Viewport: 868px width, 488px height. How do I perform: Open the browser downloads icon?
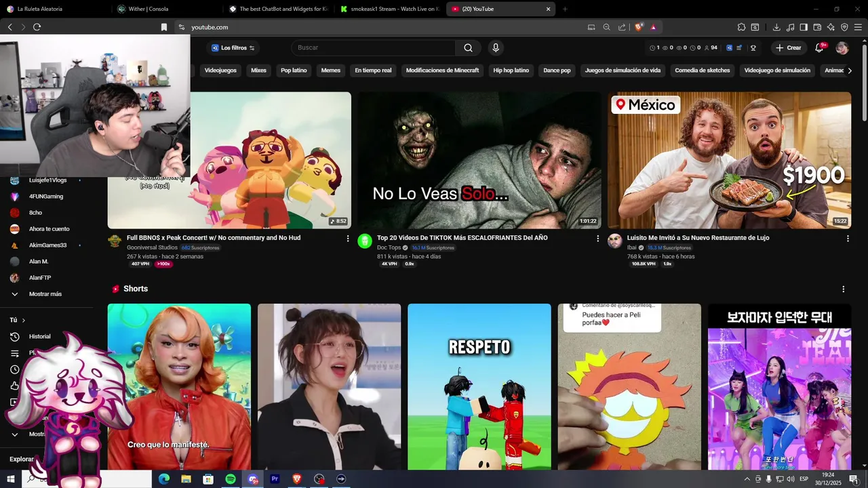pos(776,27)
